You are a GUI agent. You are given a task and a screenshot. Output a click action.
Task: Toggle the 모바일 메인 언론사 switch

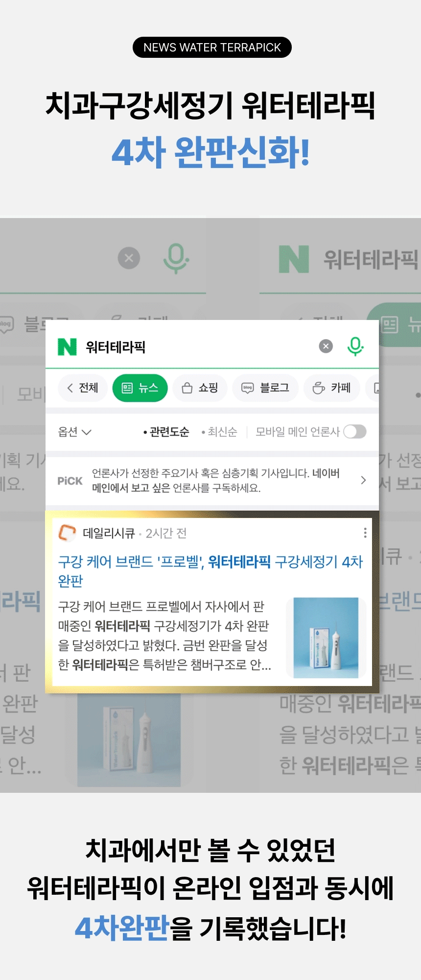click(x=355, y=432)
